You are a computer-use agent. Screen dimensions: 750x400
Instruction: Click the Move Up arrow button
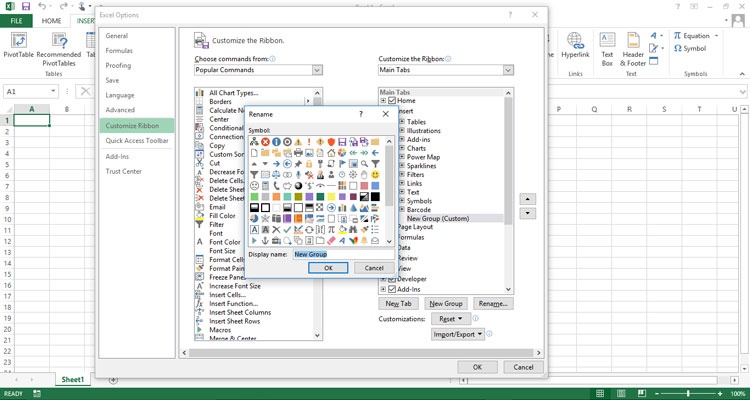[527, 199]
